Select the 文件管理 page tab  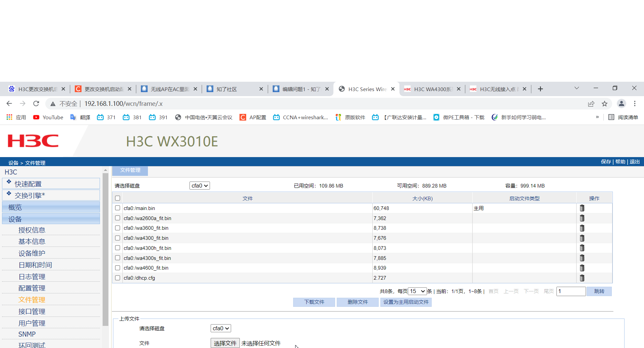130,170
